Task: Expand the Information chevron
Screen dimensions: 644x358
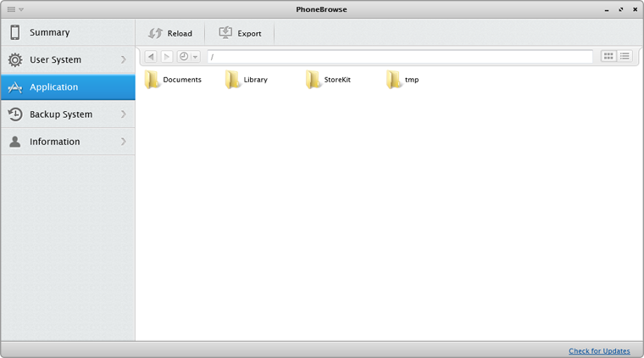Action: coord(123,142)
